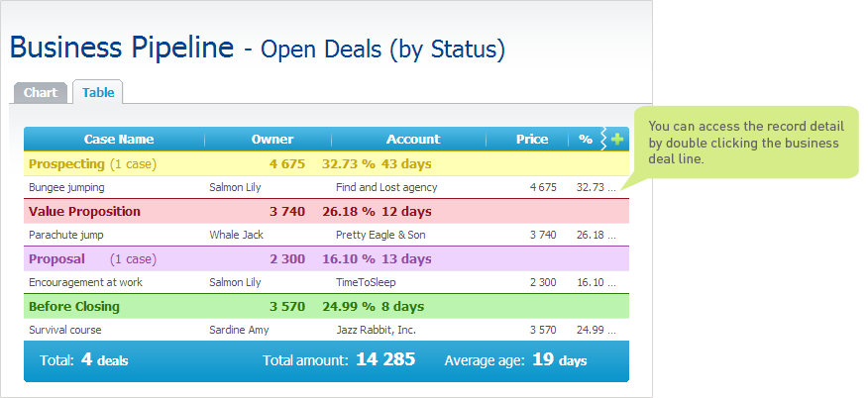Select the Encouragement at work deal

[x=326, y=282]
